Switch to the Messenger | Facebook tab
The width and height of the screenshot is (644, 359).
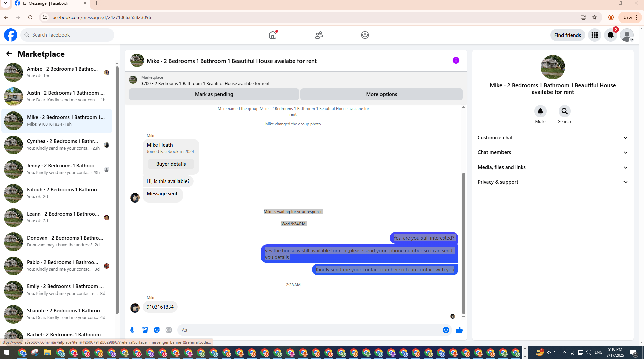tap(50, 4)
